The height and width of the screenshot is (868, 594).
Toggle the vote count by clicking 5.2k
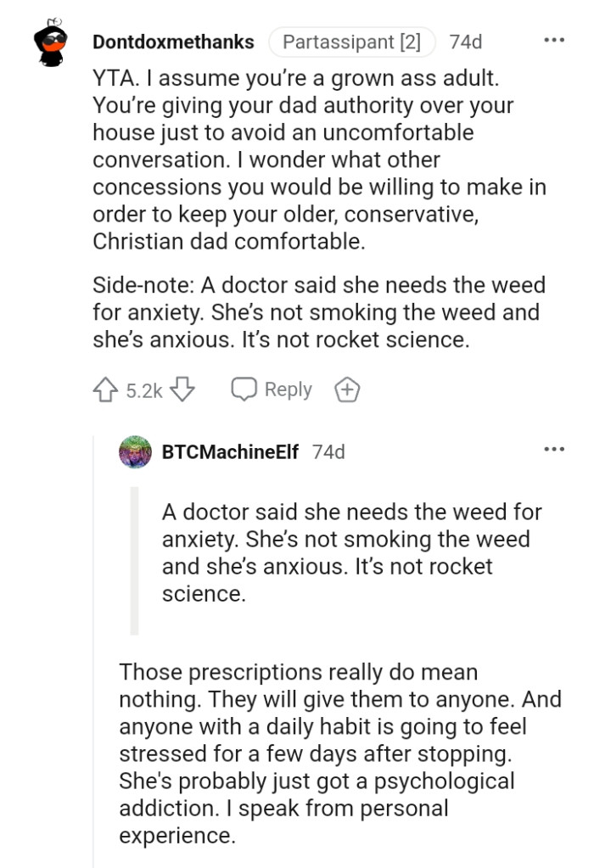coord(143,389)
